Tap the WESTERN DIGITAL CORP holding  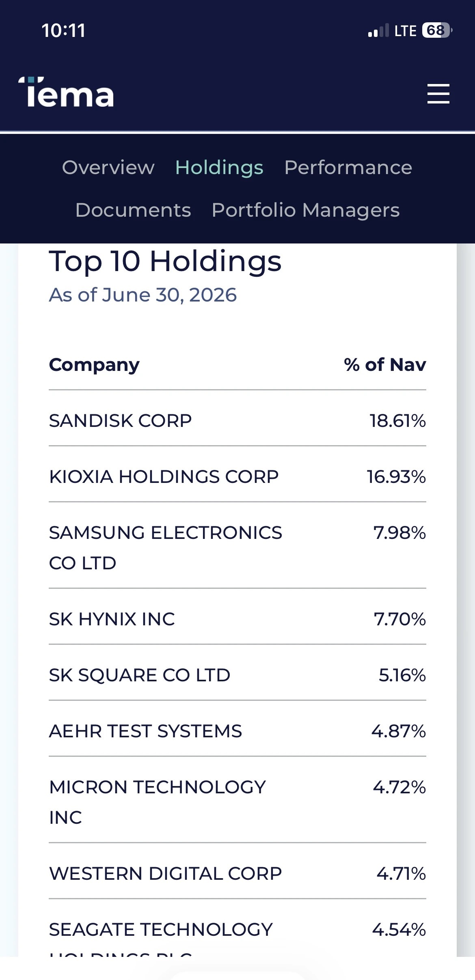237,873
